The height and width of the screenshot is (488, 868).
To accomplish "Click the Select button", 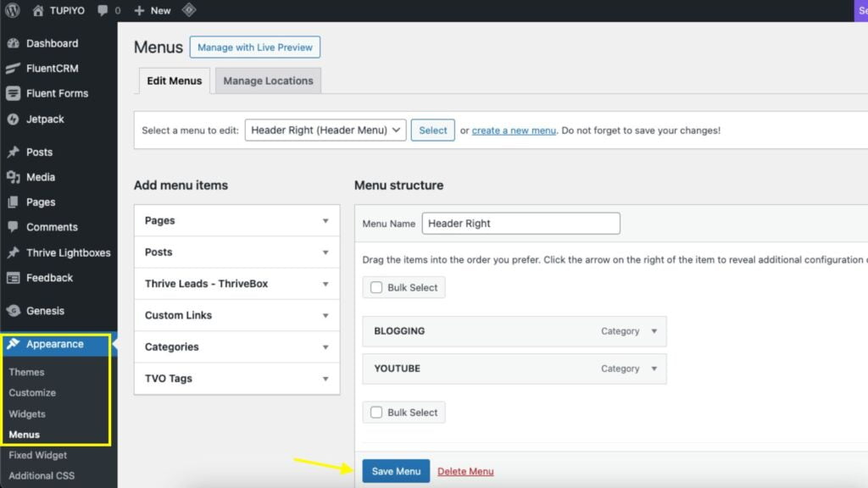I will point(433,130).
